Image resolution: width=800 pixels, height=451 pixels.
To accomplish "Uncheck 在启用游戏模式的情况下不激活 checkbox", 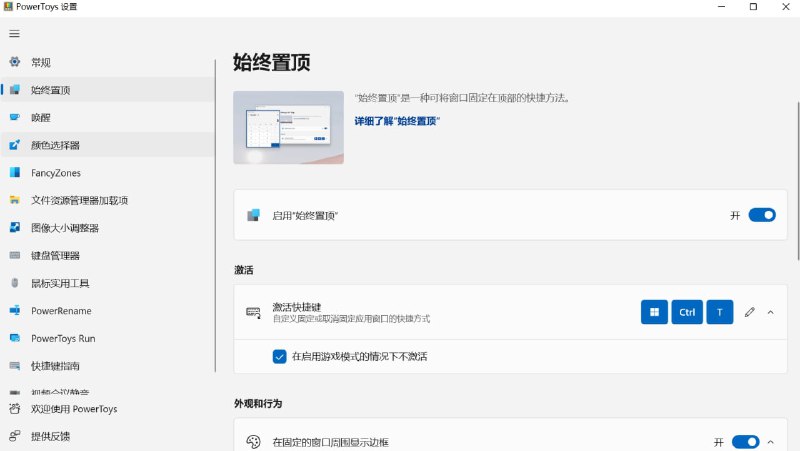I will pyautogui.click(x=280, y=357).
